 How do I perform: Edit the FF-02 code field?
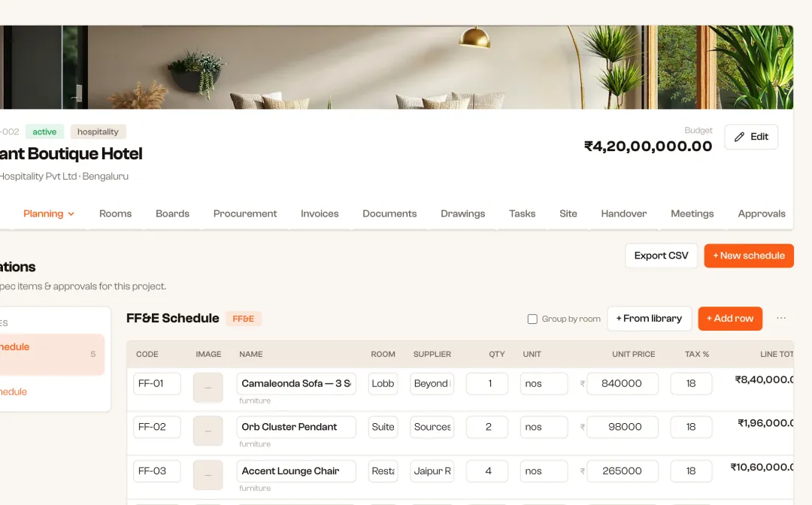[x=157, y=427]
